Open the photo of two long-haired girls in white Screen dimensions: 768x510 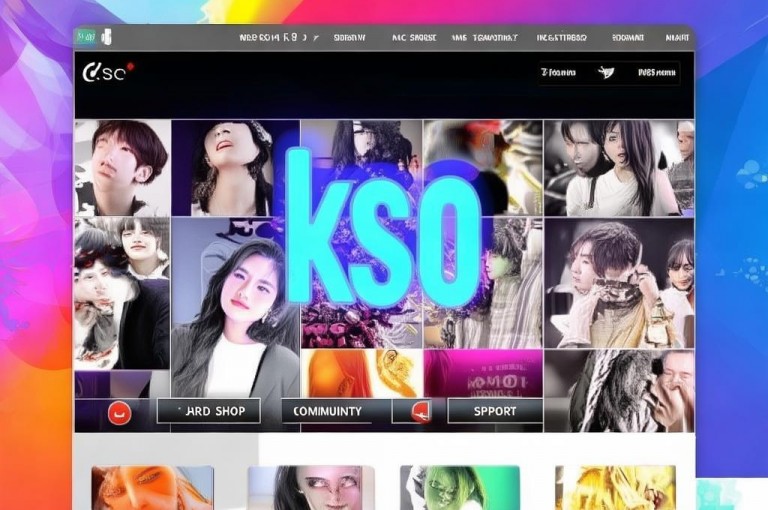tap(619, 168)
